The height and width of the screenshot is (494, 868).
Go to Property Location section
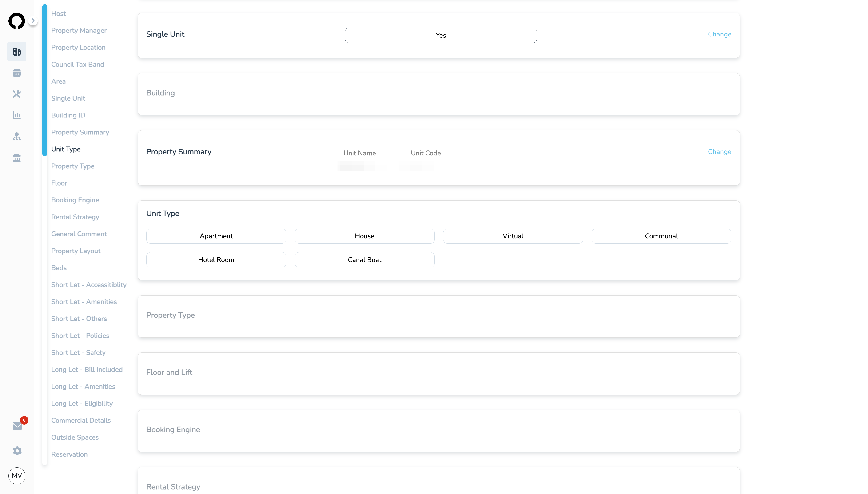pyautogui.click(x=78, y=48)
